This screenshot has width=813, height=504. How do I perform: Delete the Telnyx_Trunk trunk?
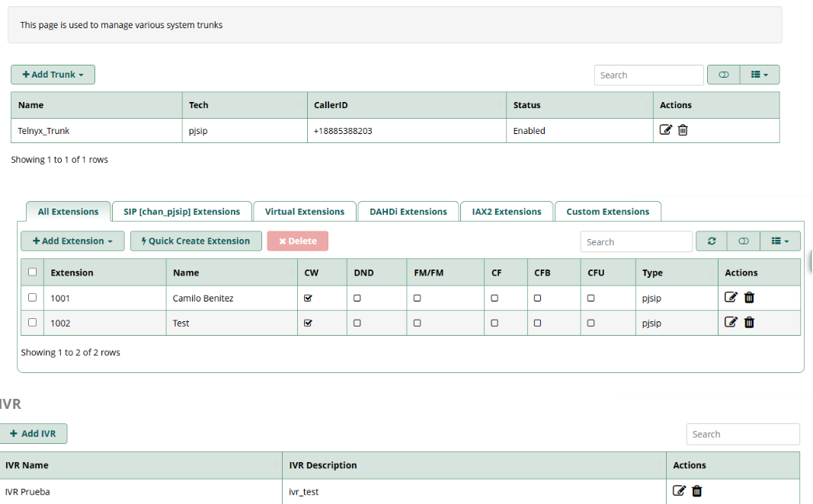coord(683,130)
